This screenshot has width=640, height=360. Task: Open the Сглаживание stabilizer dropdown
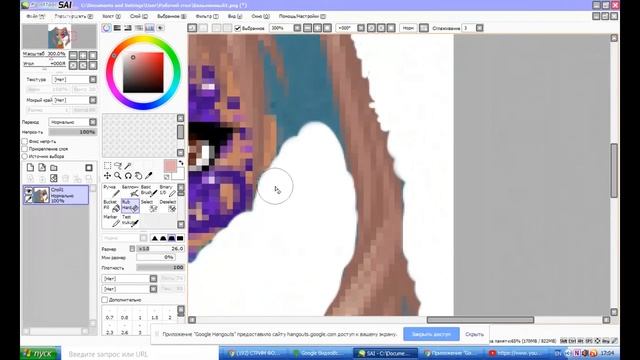pyautogui.click(x=480, y=28)
